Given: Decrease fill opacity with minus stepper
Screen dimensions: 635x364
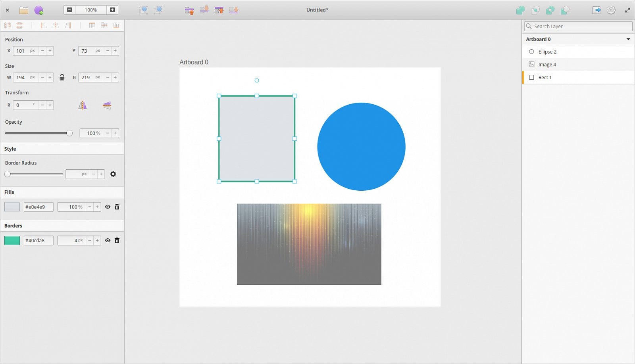Looking at the screenshot, I should pyautogui.click(x=90, y=207).
